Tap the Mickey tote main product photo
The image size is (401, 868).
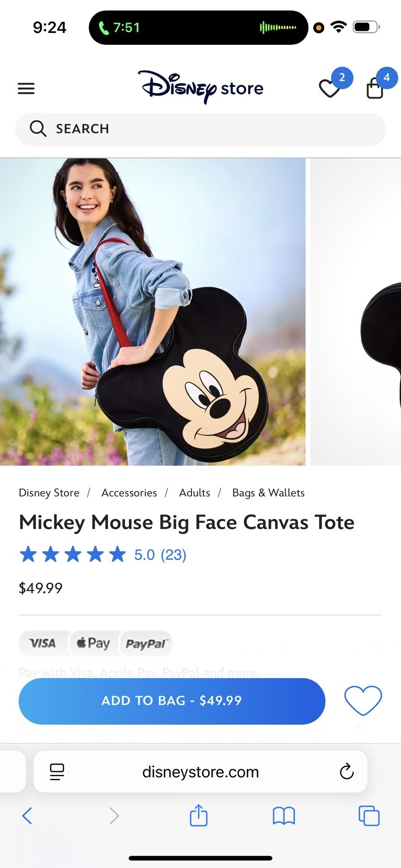(x=153, y=311)
